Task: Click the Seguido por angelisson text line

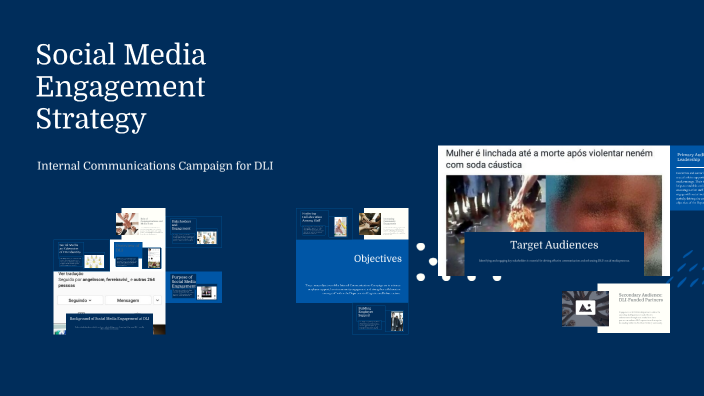Action: [x=106, y=282]
